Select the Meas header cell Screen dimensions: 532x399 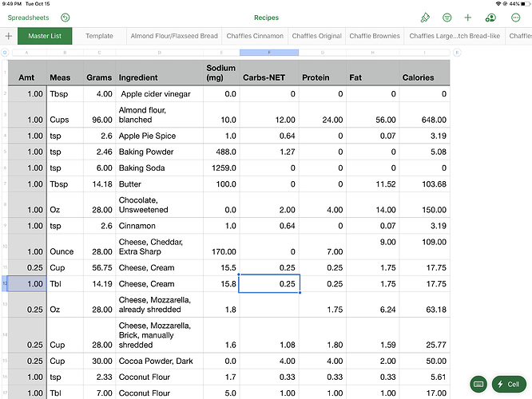pyautogui.click(x=65, y=73)
